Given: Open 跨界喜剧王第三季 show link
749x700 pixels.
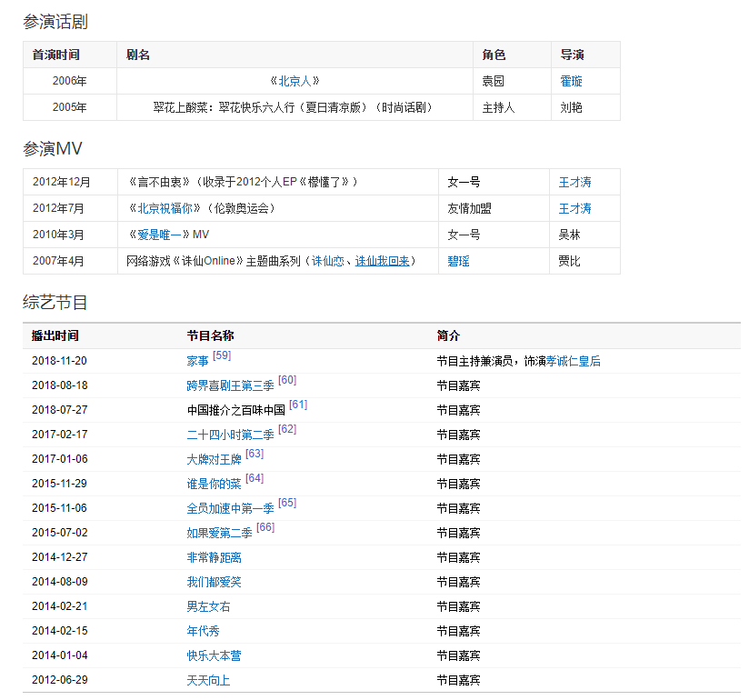Looking at the screenshot, I should point(230,385).
